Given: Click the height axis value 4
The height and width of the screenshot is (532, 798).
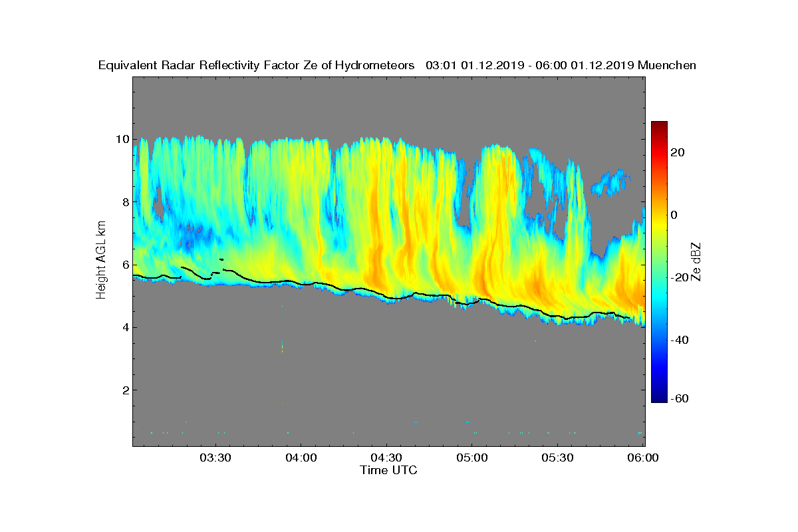Looking at the screenshot, I should 124,327.
